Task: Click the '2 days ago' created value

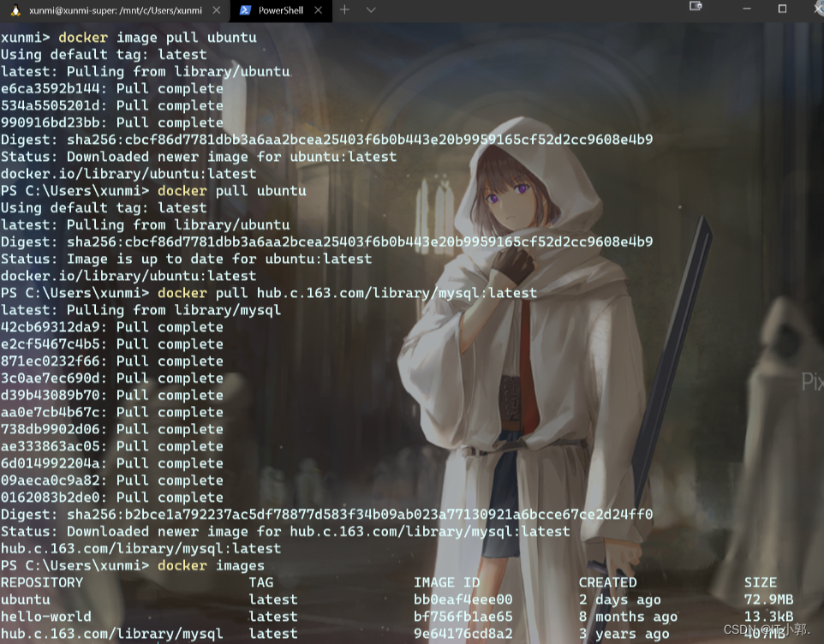Action: click(620, 599)
